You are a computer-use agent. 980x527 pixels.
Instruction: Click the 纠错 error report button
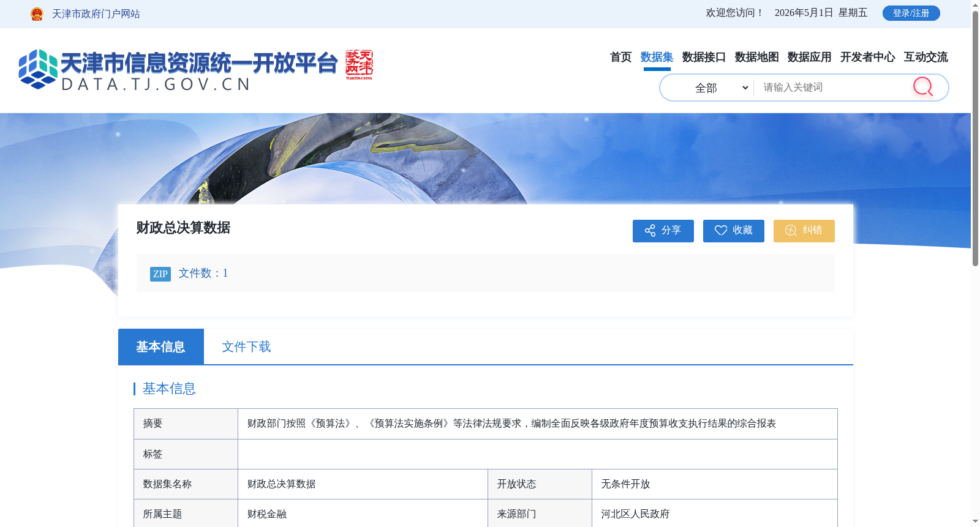804,231
